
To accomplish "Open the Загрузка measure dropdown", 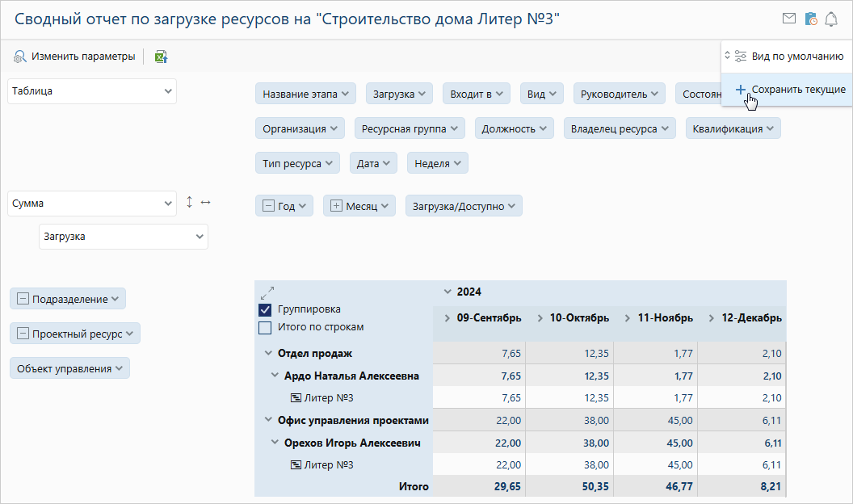I will [x=124, y=237].
